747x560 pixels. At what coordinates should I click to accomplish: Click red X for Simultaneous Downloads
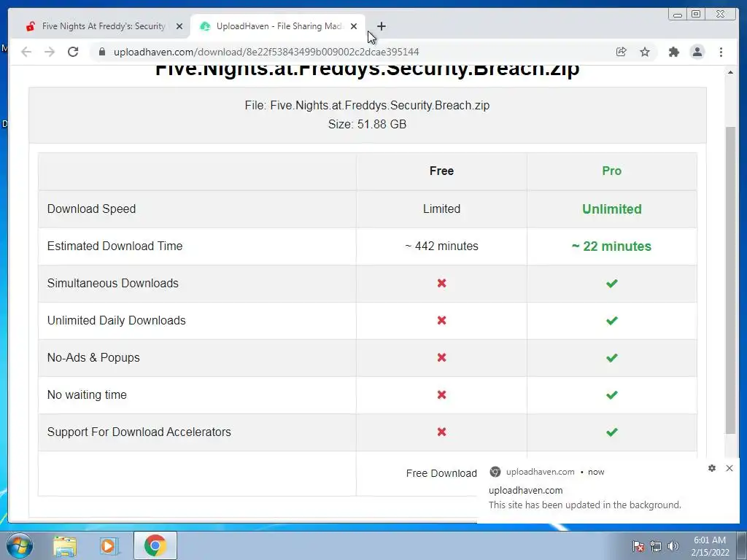[441, 284]
